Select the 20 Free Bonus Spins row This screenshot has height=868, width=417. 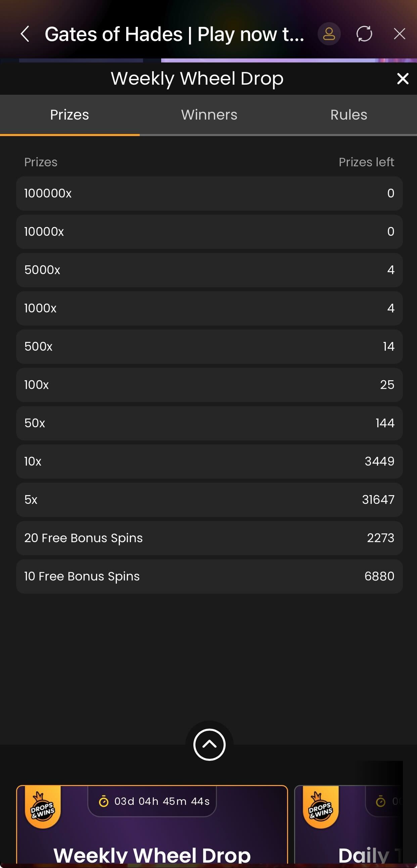[x=209, y=538]
